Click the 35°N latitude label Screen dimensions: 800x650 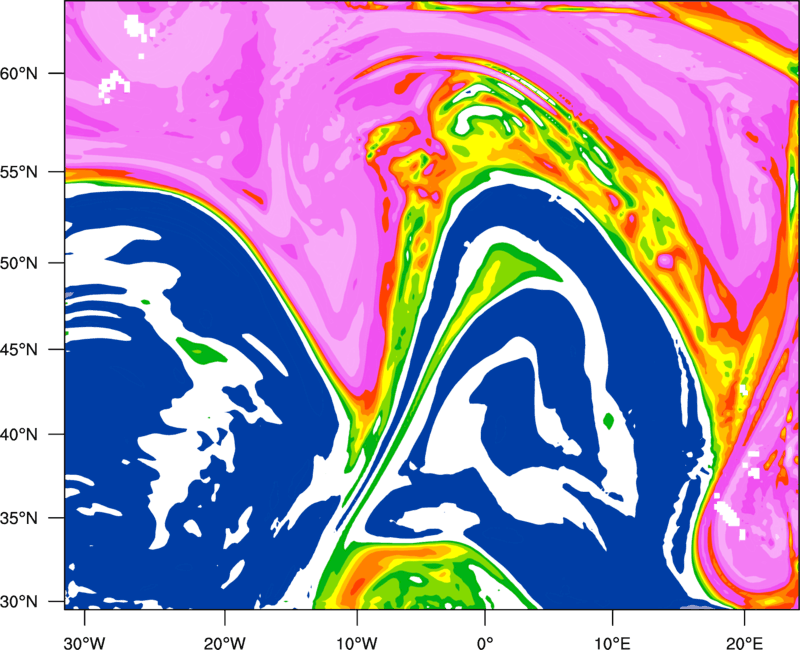(19, 518)
